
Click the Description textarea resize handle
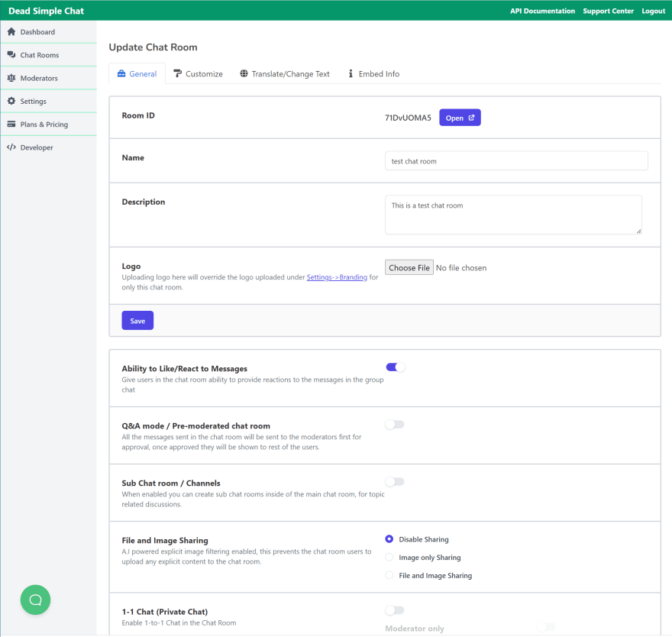coord(638,231)
